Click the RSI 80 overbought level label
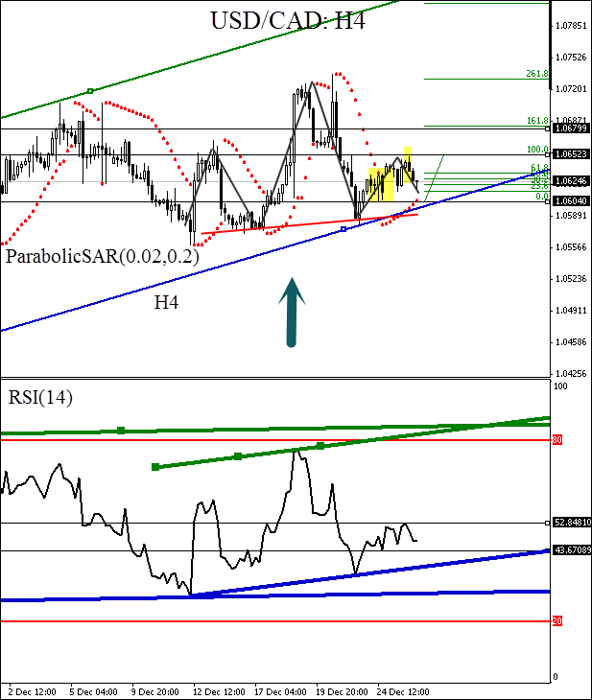The height and width of the screenshot is (700, 592). (557, 440)
